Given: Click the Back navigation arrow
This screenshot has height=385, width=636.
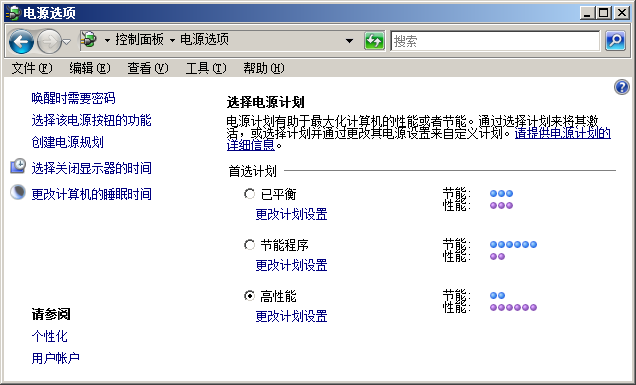Looking at the screenshot, I should (x=21, y=41).
